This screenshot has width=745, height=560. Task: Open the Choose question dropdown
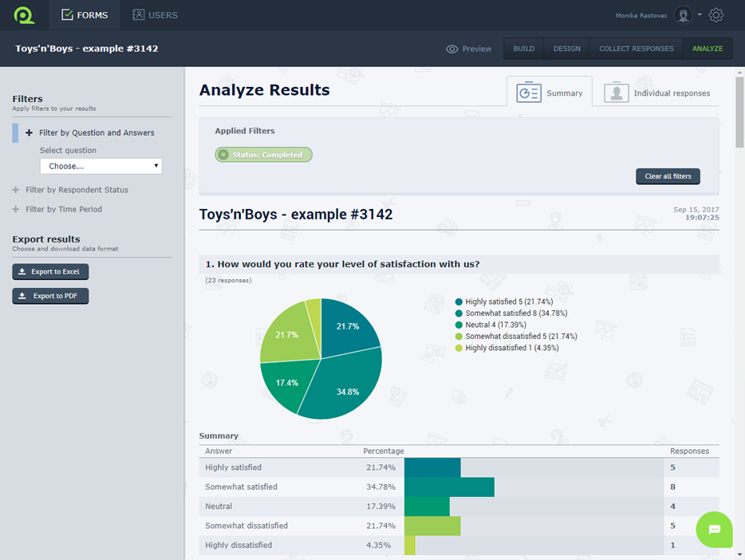pos(101,165)
